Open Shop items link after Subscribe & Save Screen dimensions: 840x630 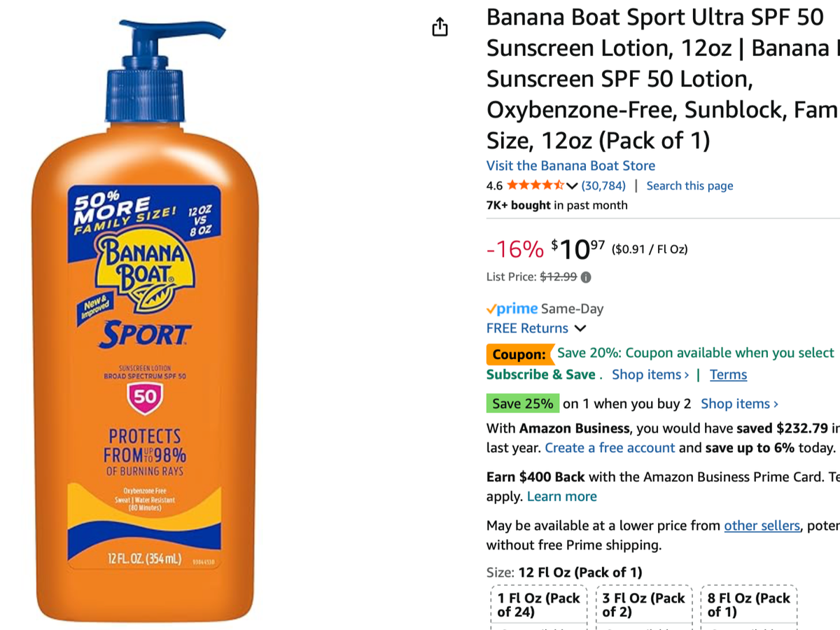[650, 374]
